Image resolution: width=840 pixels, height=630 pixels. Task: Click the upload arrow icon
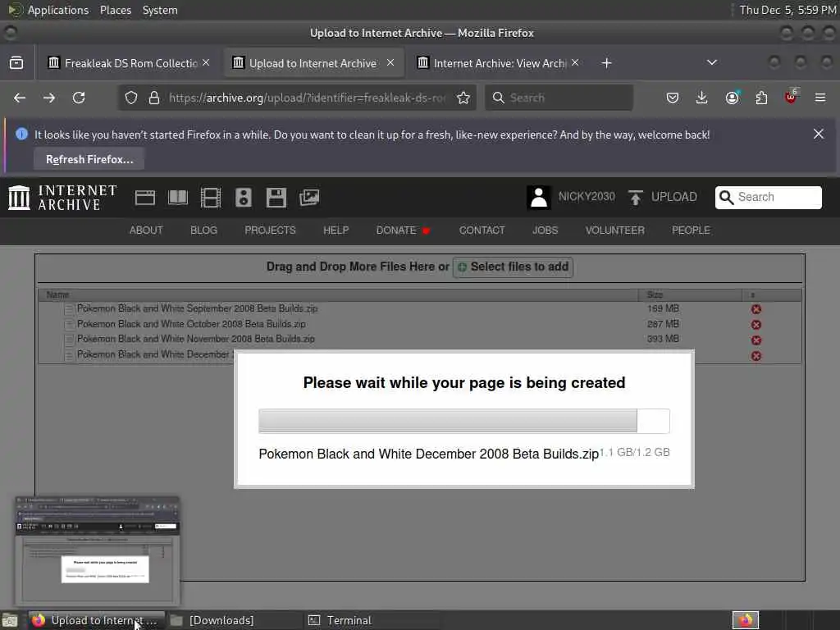point(636,197)
